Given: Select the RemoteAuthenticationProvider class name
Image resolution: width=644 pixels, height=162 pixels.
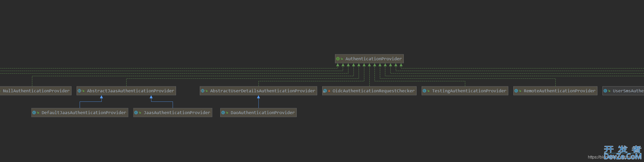Looking at the screenshot, I should [x=559, y=91].
